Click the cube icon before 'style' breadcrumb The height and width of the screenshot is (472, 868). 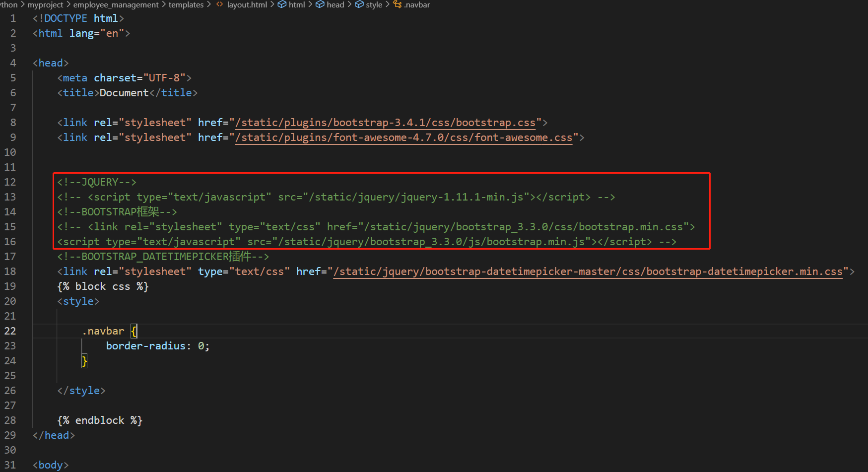click(359, 4)
